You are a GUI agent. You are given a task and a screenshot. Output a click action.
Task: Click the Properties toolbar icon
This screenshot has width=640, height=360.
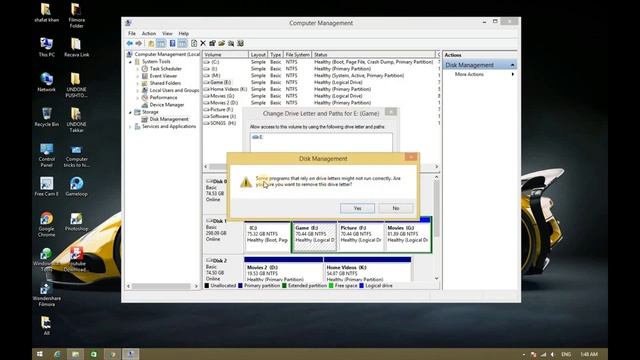click(x=212, y=43)
